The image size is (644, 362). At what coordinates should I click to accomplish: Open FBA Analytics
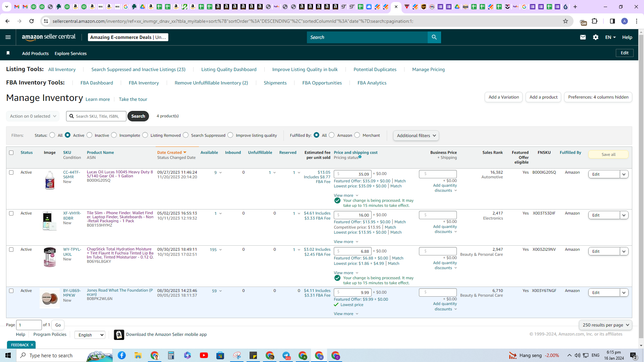tap(372, 83)
